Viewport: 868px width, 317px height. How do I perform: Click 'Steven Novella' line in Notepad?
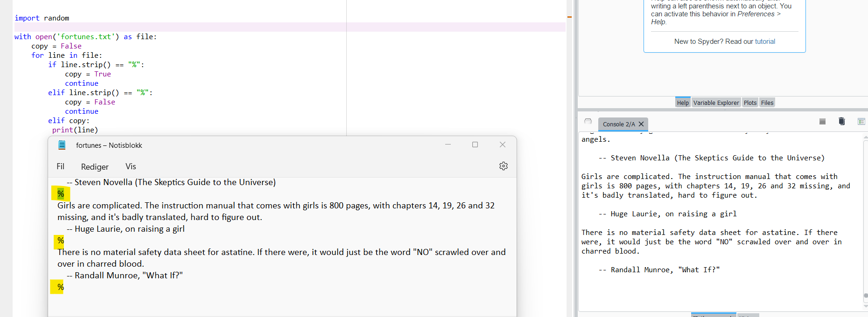pos(171,182)
